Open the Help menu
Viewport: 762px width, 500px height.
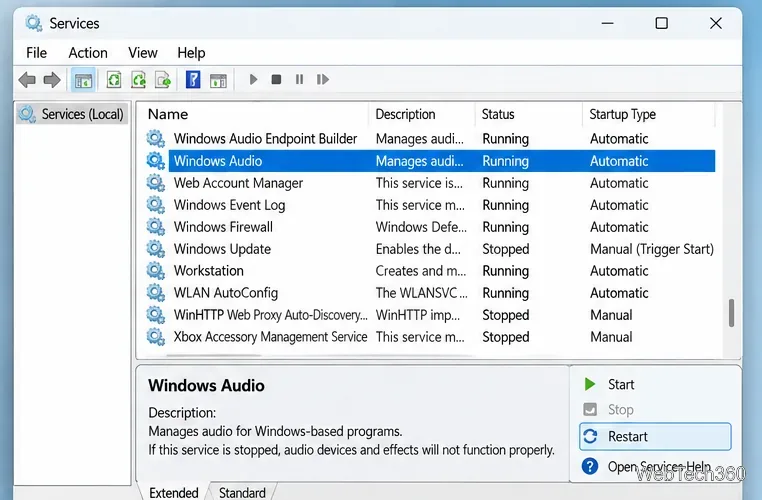tap(191, 52)
